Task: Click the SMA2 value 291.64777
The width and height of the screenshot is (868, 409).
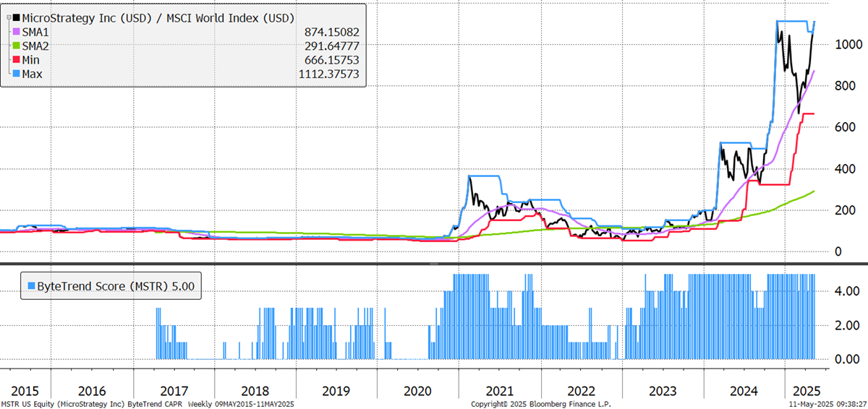Action: click(x=331, y=46)
